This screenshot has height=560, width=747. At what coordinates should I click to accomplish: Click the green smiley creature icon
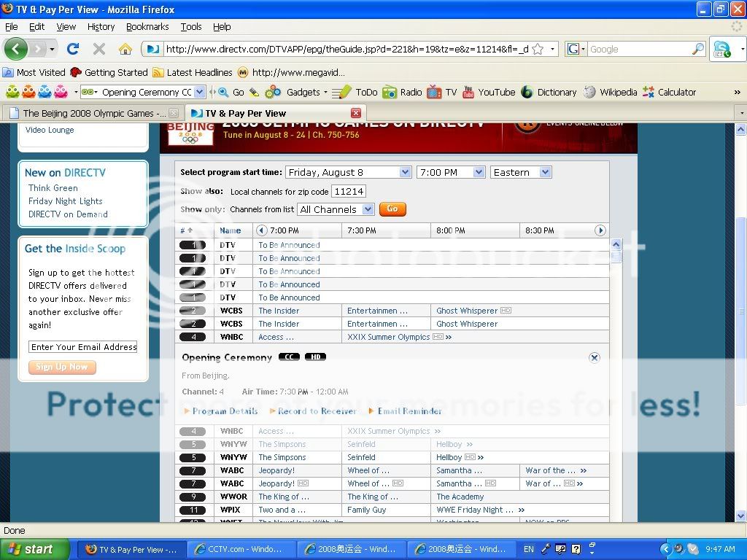(13, 91)
